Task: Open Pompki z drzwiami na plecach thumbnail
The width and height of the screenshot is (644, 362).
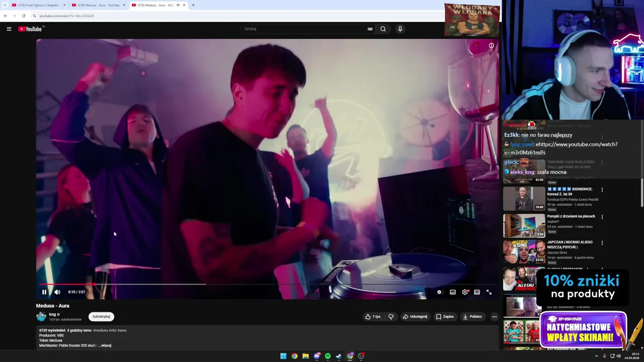Action: click(524, 226)
